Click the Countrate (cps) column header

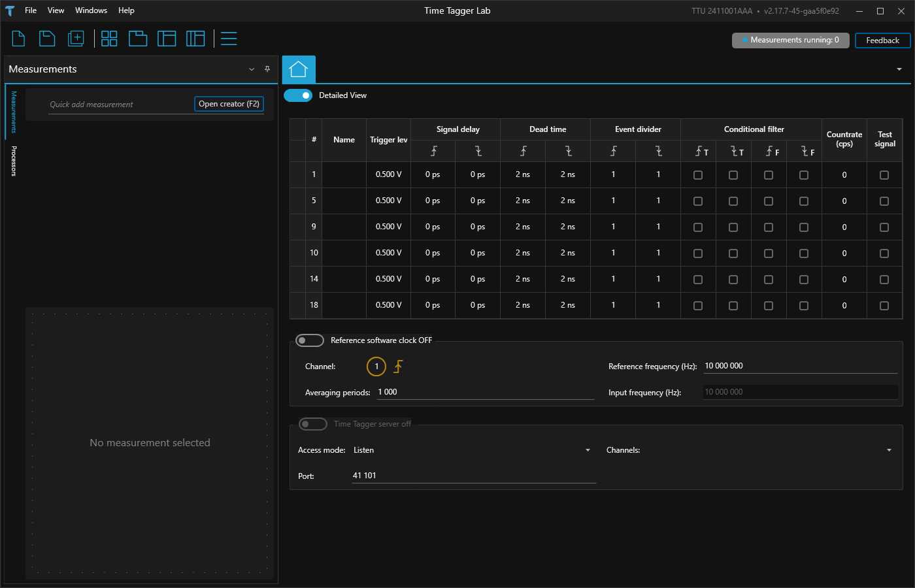pyautogui.click(x=844, y=139)
